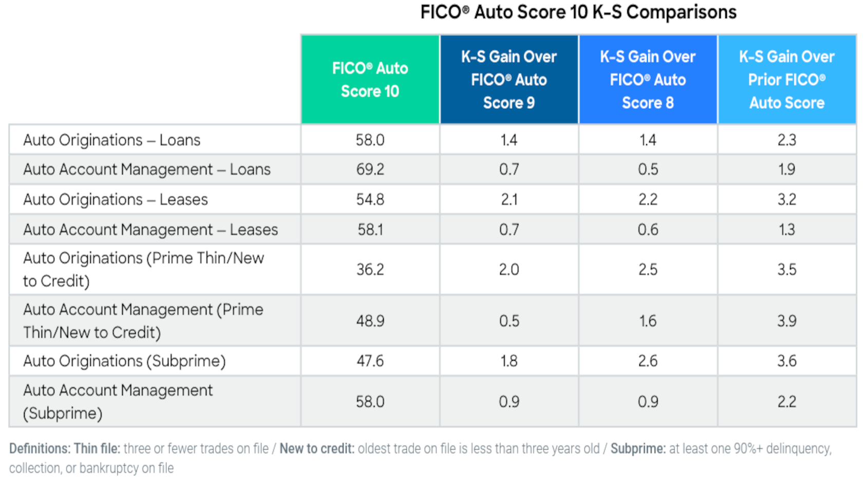Image resolution: width=868 pixels, height=488 pixels.
Task: Click "Auto Originations (Prime Thin/New to Credit)" row label
Action: coord(143,269)
